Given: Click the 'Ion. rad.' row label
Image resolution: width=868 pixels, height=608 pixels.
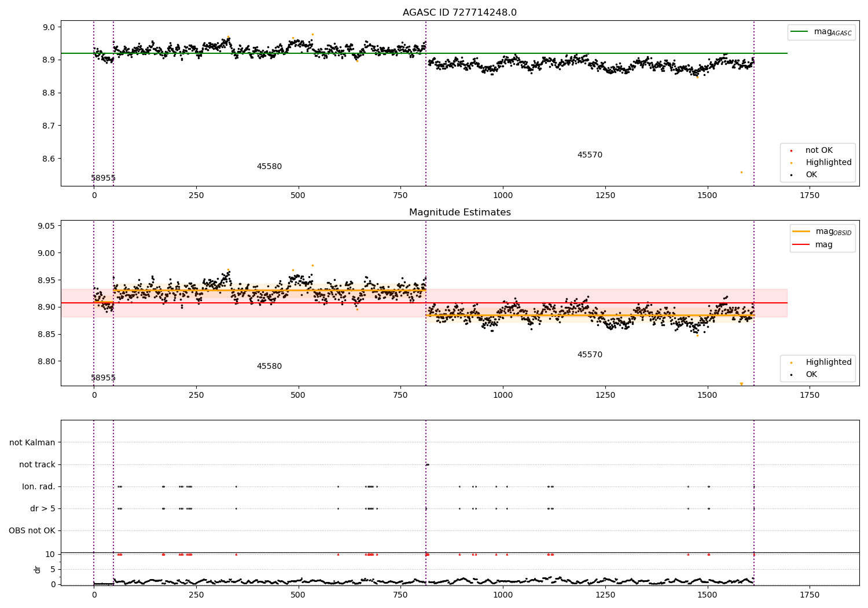Looking at the screenshot, I should 39,487.
